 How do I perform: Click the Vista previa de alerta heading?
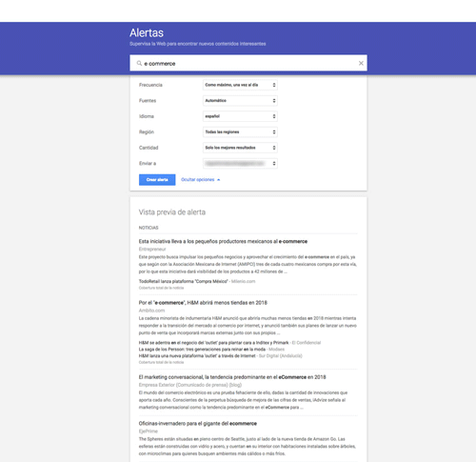(172, 212)
